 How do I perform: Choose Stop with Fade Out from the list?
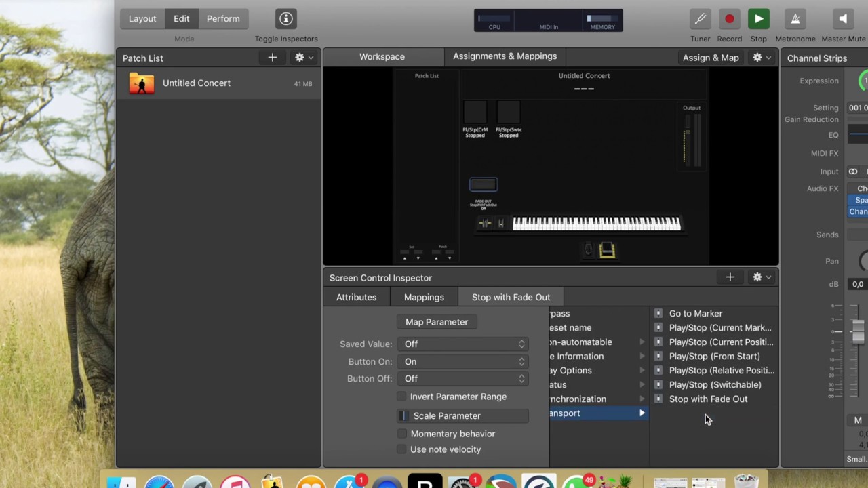(x=709, y=399)
